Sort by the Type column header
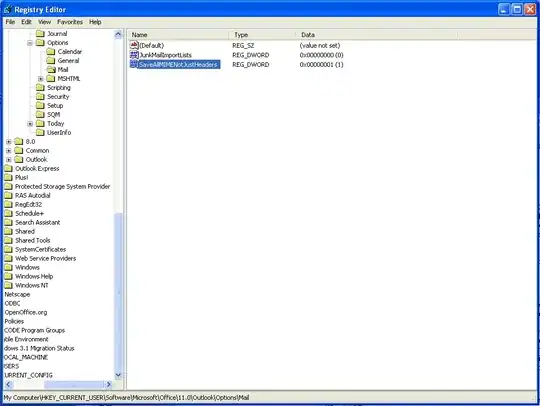540x406 pixels. click(x=262, y=35)
